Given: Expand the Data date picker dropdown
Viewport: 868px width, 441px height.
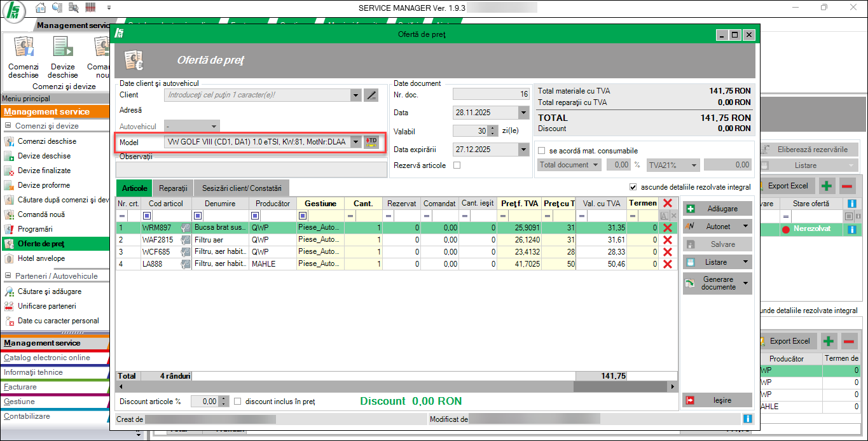Looking at the screenshot, I should [523, 113].
